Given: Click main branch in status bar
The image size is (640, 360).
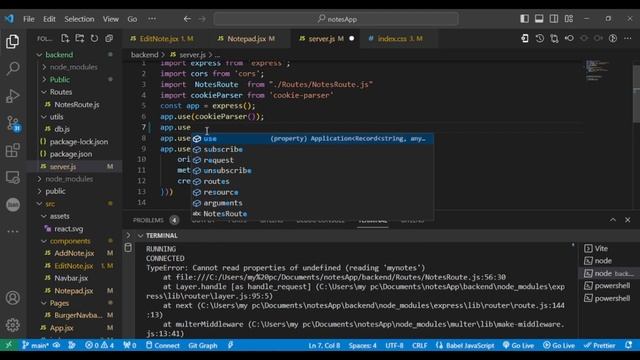Looking at the screenshot, I should (x=36, y=345).
